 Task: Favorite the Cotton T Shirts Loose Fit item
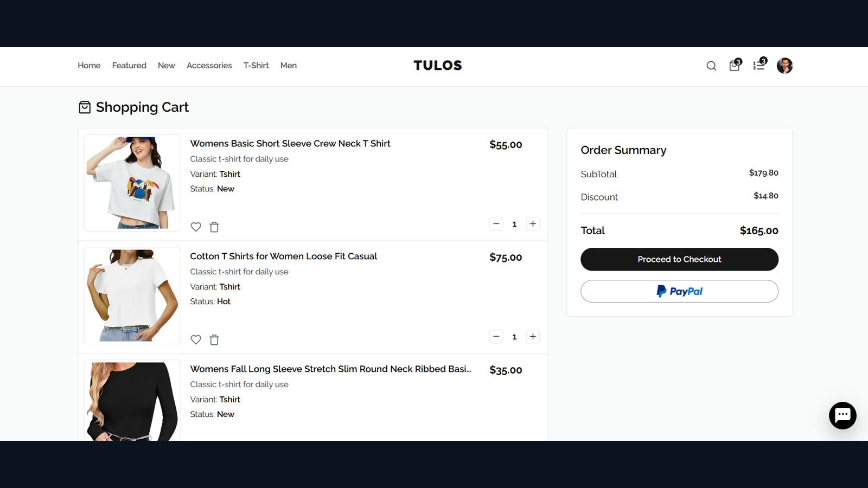point(196,340)
